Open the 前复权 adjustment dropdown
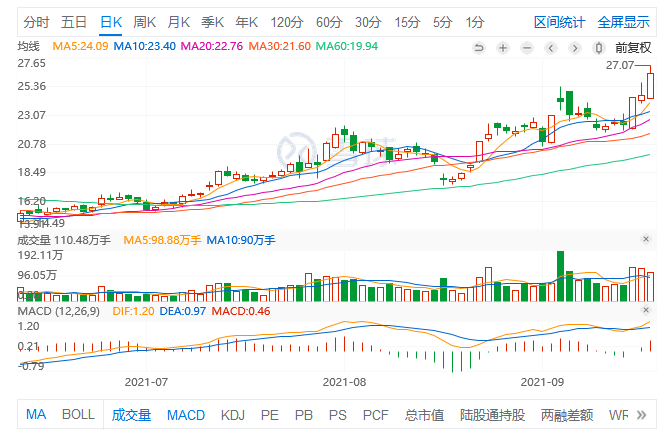The height and width of the screenshot is (433, 668). 633,47
